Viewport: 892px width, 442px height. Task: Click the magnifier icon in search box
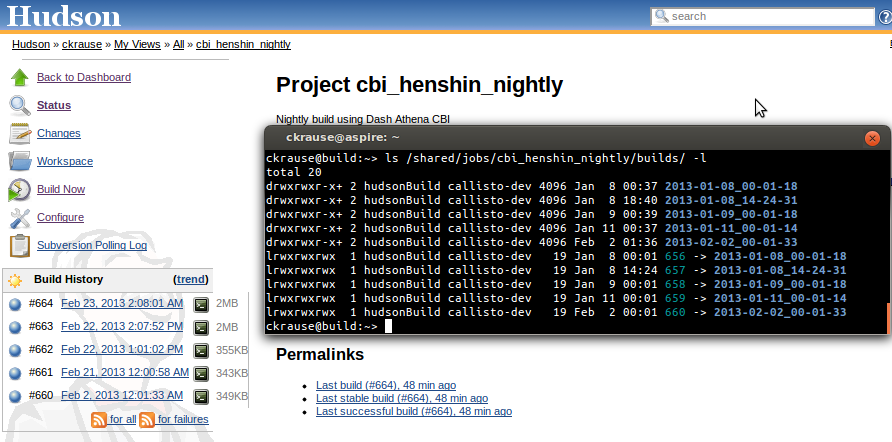pyautogui.click(x=661, y=16)
